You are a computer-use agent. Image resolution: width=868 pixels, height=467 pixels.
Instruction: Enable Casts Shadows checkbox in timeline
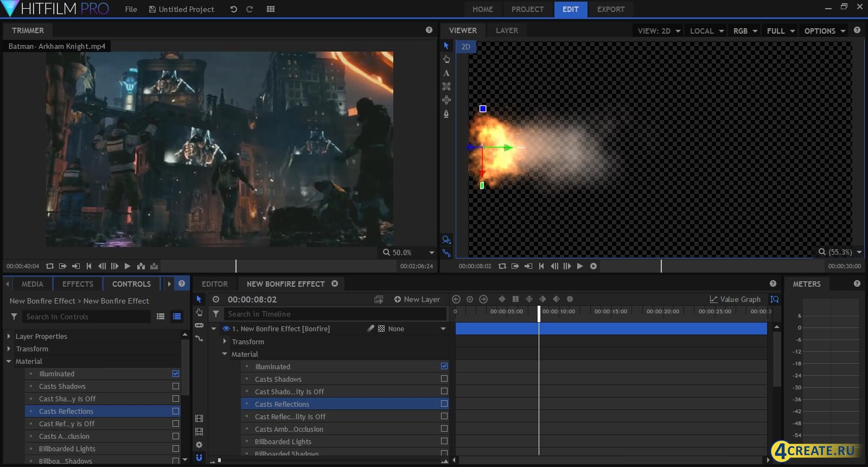click(x=444, y=379)
